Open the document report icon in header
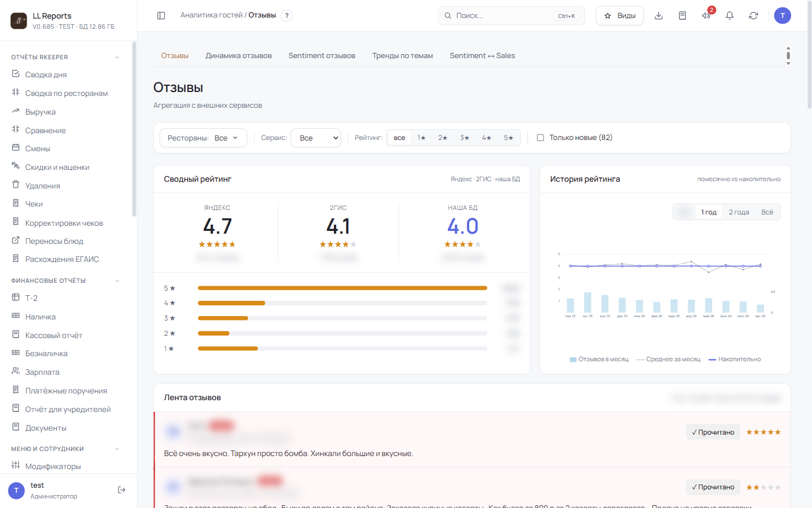 pos(682,16)
